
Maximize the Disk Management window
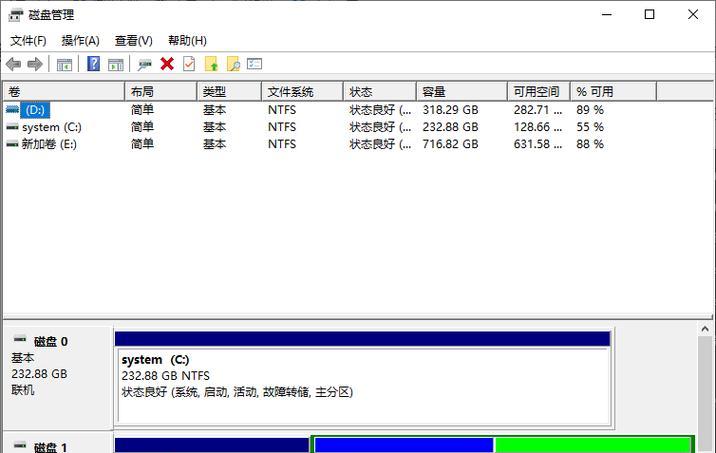[x=649, y=15]
